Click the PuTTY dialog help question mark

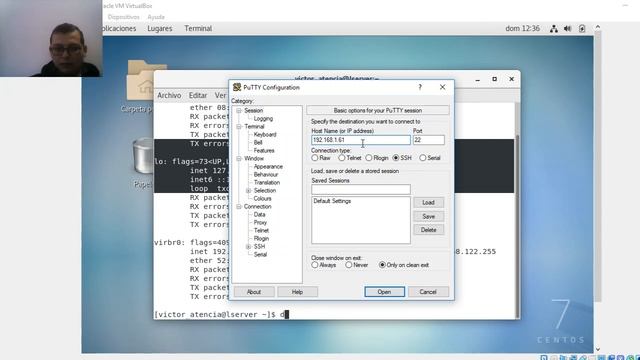420,87
